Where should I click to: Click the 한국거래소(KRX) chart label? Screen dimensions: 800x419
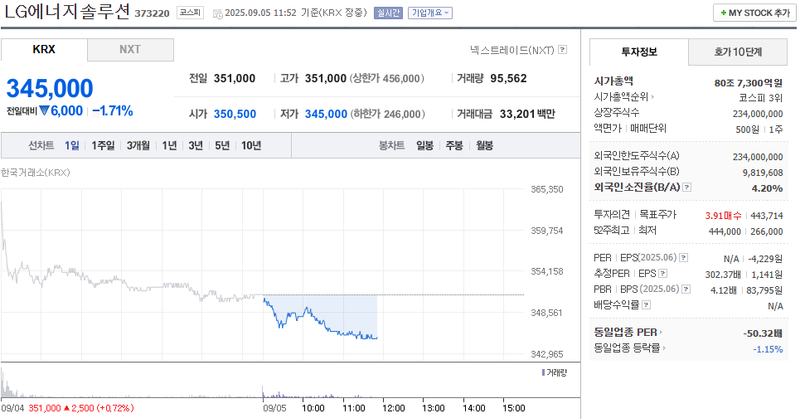pos(35,172)
